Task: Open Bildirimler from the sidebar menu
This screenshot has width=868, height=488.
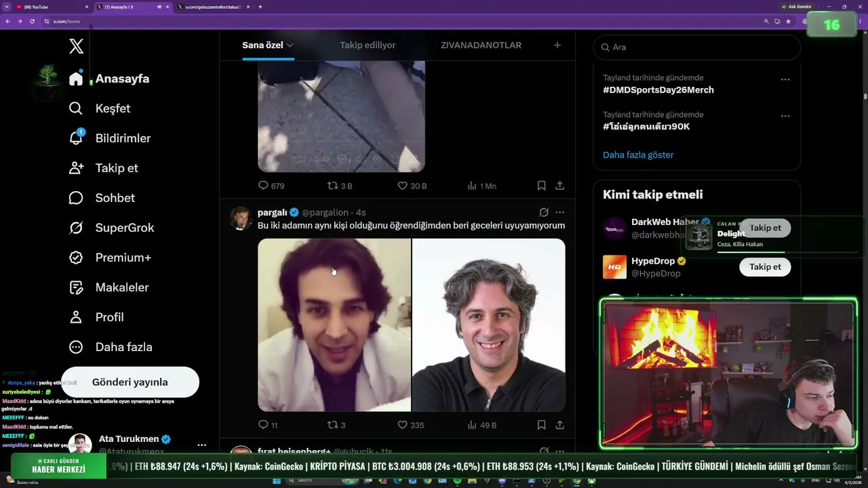Action: [x=123, y=138]
